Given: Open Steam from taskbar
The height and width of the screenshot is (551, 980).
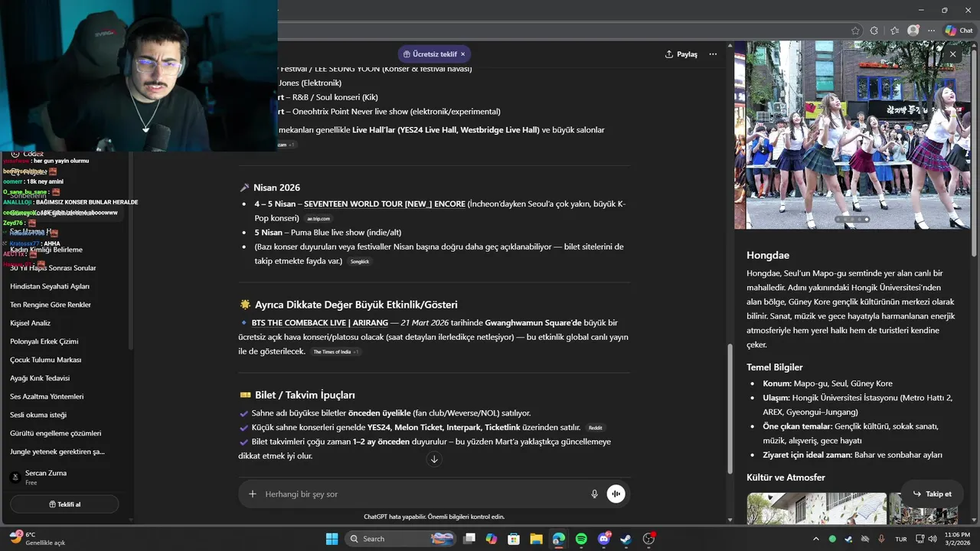Looking at the screenshot, I should pyautogui.click(x=626, y=539).
